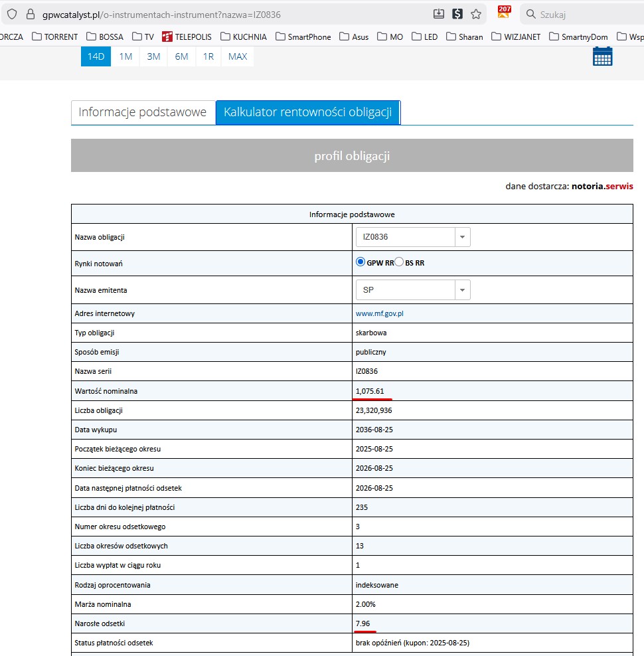The width and height of the screenshot is (644, 656).
Task: Expand the Nazwa obligacji IZ0836 dropdown
Action: coord(462,237)
